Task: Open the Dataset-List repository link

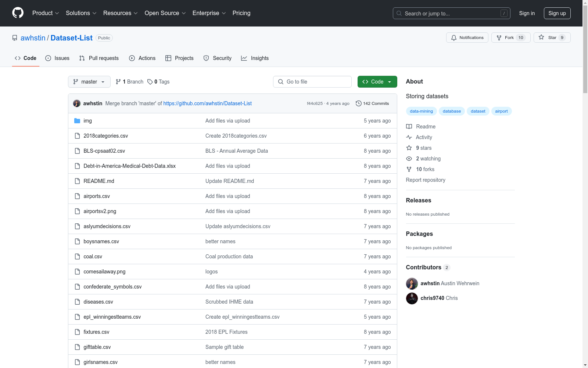Action: 72,38
